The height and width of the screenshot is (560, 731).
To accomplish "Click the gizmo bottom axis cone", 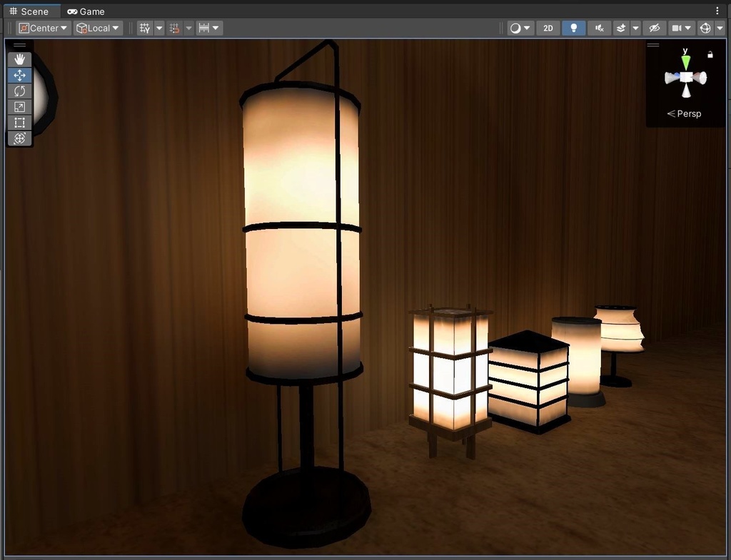I will pyautogui.click(x=686, y=91).
